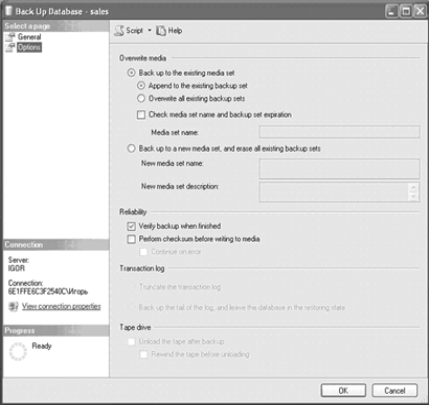The image size is (430, 406).
Task: Click the Ready progress spinner icon
Action: pyautogui.click(x=18, y=352)
